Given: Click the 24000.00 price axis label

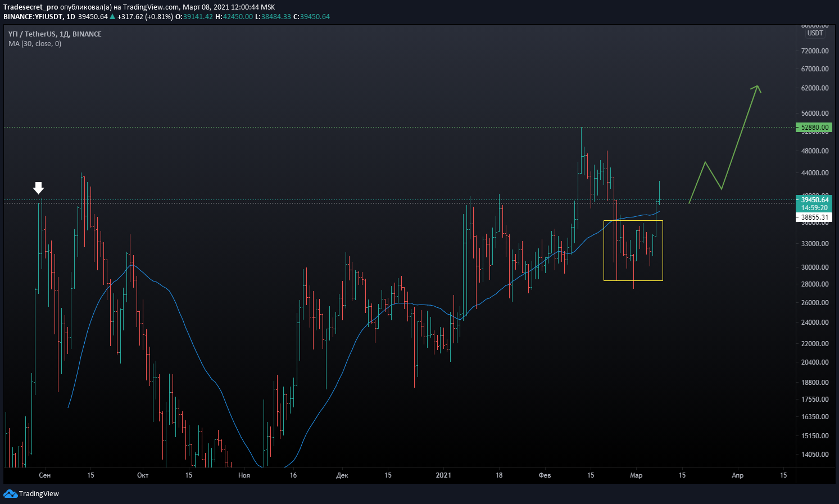Looking at the screenshot, I should tap(815, 323).
